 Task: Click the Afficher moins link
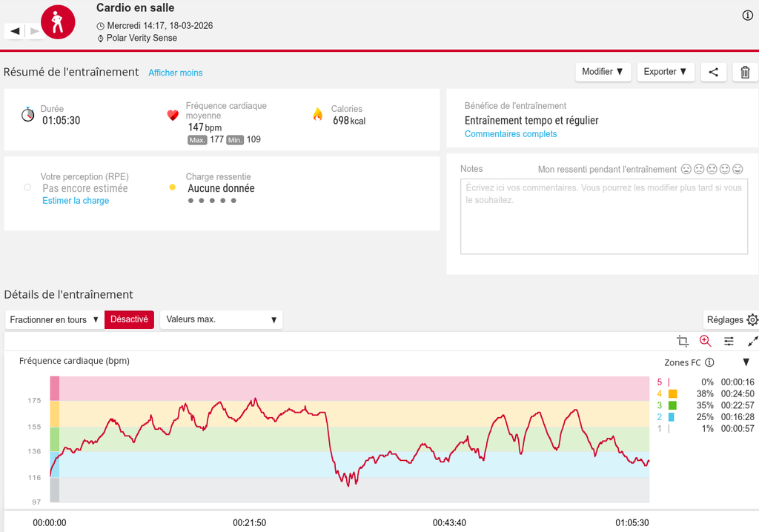[x=176, y=73]
